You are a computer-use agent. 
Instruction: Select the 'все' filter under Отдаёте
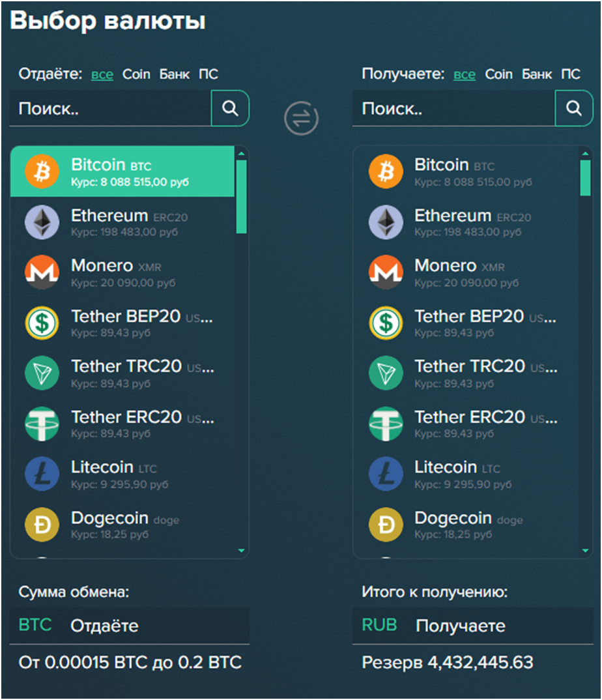point(102,74)
